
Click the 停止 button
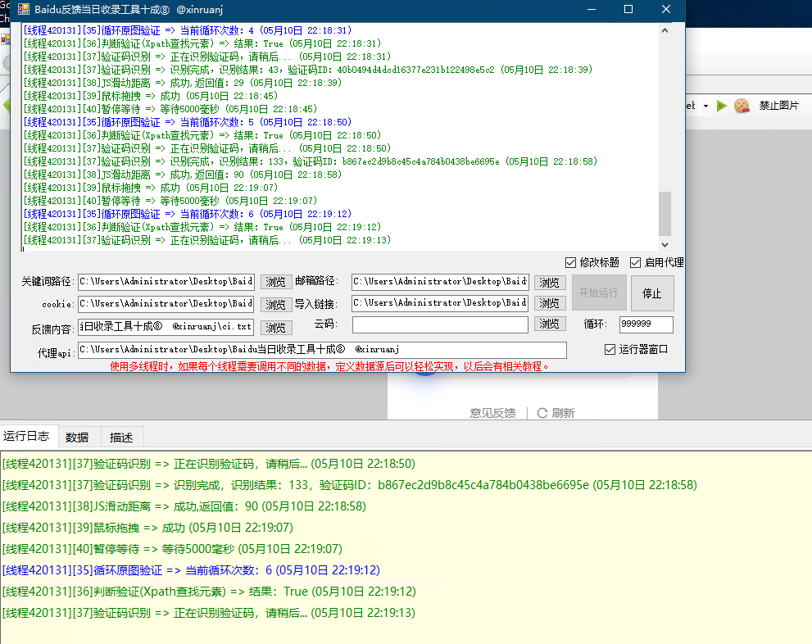point(651,293)
